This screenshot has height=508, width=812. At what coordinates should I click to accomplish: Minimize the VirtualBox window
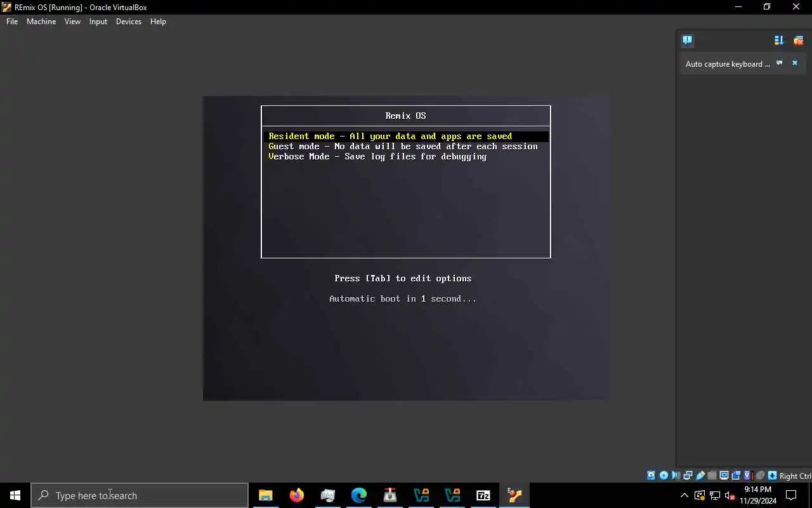738,7
